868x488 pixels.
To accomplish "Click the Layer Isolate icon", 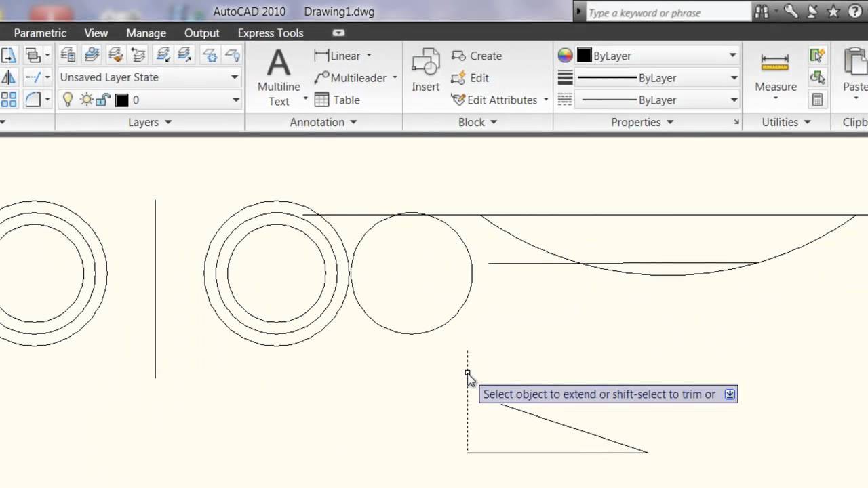I will click(163, 55).
